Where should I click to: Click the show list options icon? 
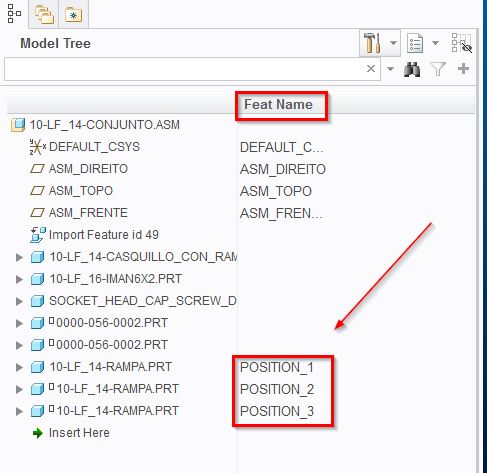415,43
